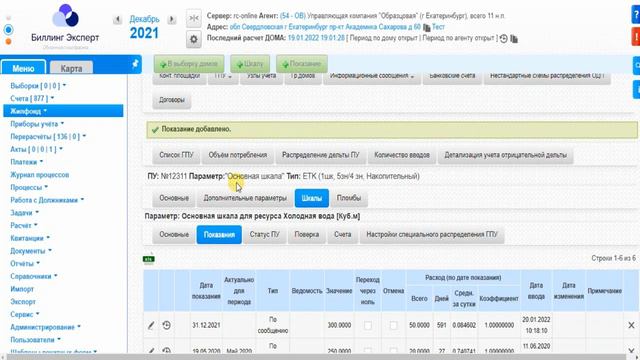Open Детализация учета отрицательной дельты

505,155
